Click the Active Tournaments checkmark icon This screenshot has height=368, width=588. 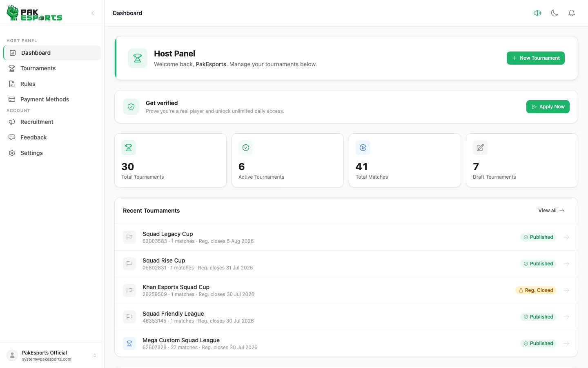[x=246, y=148]
